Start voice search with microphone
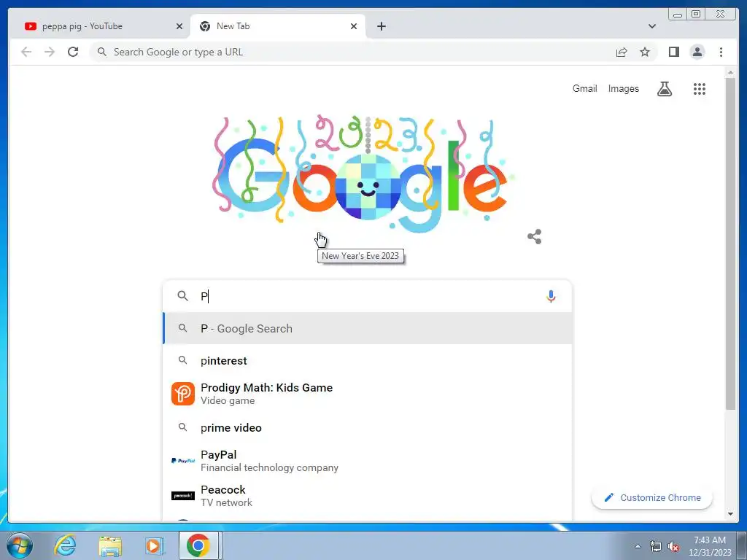Viewport: 747px width, 560px height. 551,296
